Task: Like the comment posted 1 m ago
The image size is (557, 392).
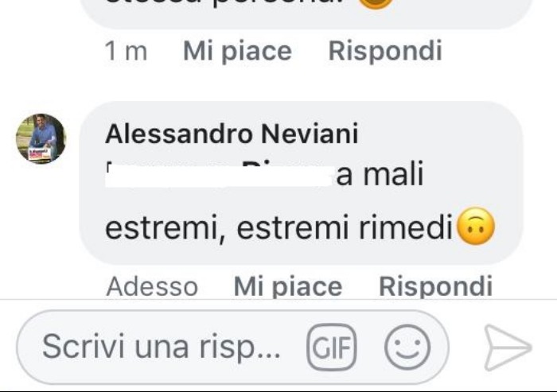Action: click(237, 52)
